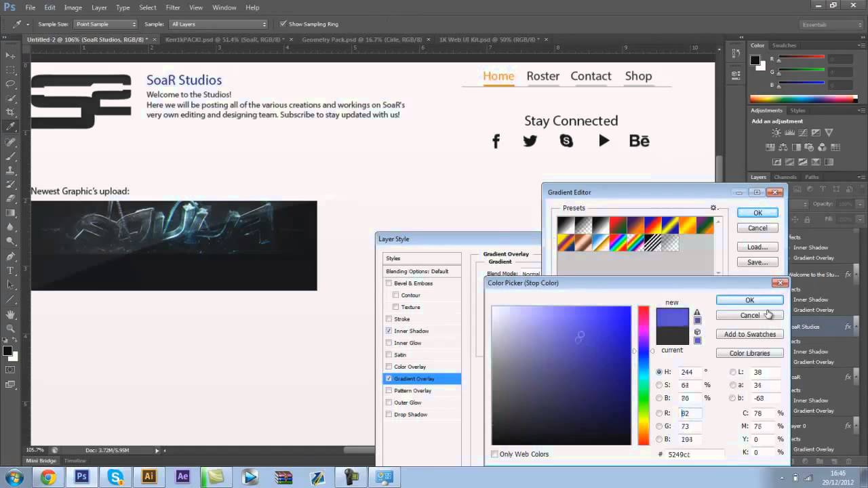Enable the Bevel & Emboss style
This screenshot has width=868, height=488.
point(389,283)
